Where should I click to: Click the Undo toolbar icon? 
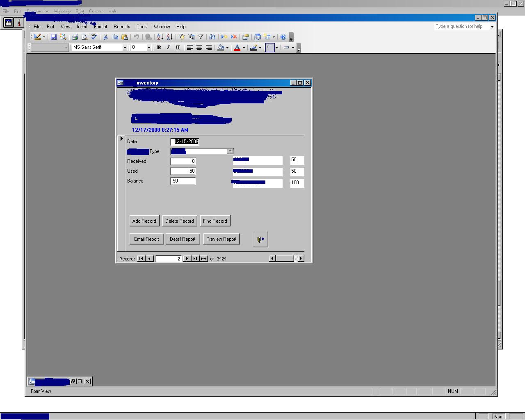pos(137,37)
